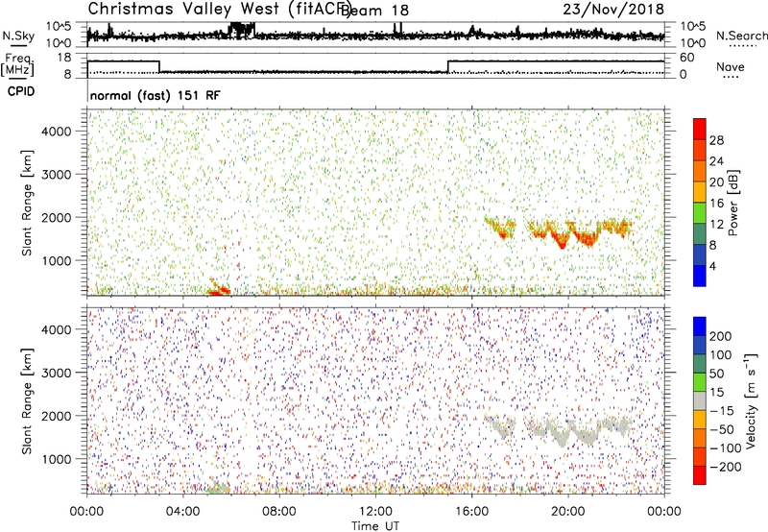Click the 200 tick on the velocity colorbar
The image size is (768, 532).
(721, 336)
